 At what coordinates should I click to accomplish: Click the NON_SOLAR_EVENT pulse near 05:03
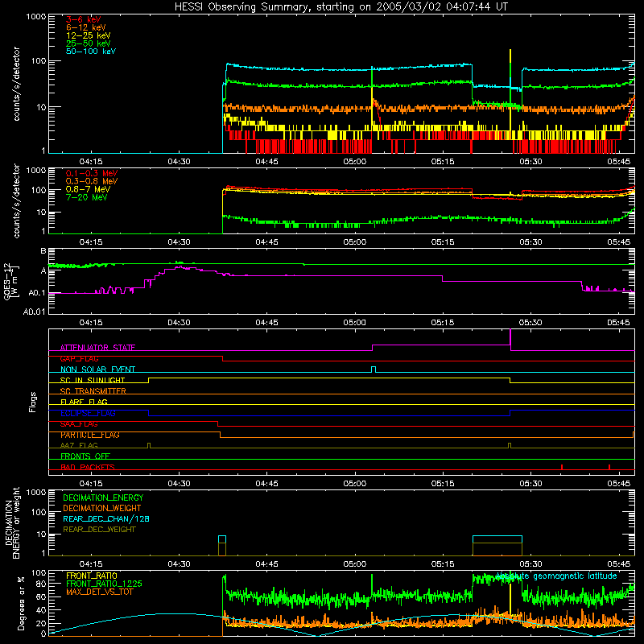[x=374, y=369]
